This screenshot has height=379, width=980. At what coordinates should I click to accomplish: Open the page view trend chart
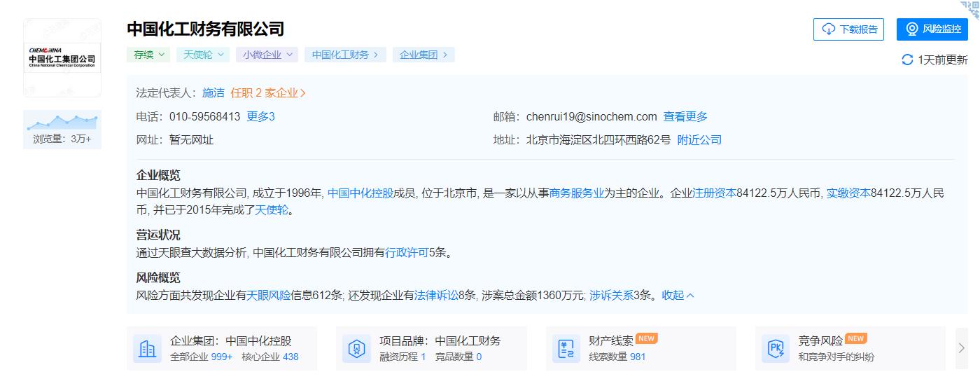pyautogui.click(x=62, y=123)
